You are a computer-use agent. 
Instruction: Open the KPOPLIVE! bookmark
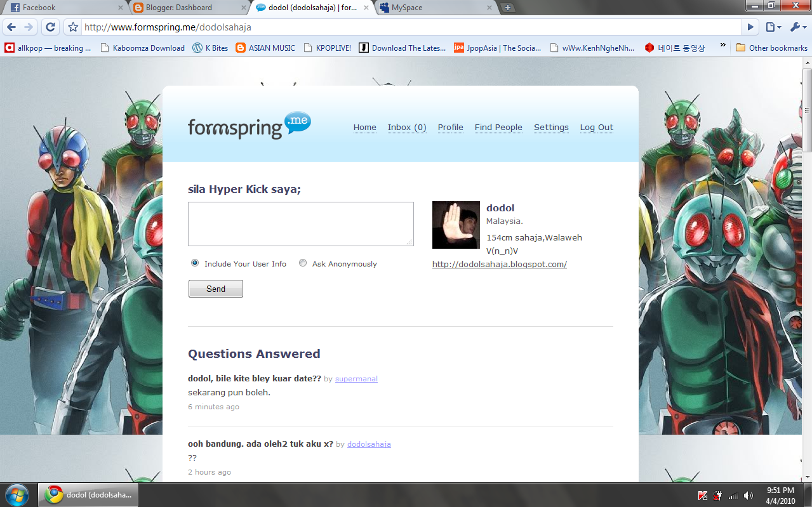327,48
